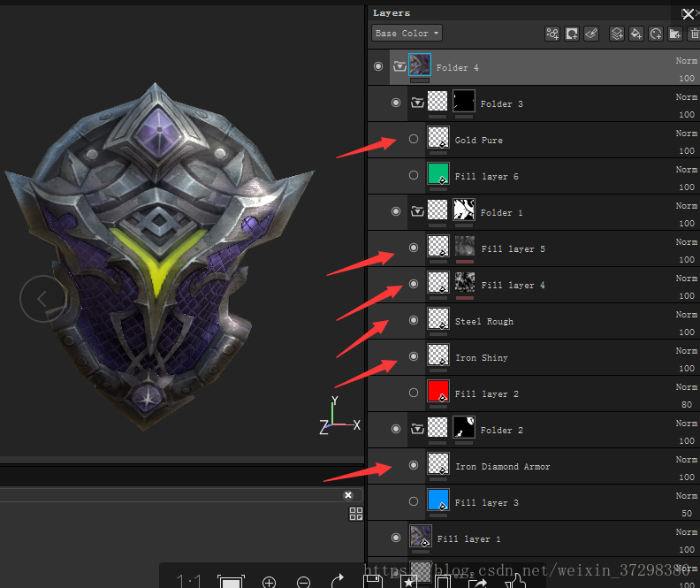The image size is (700, 588).
Task: Open the Base Color channel dropdown
Action: pyautogui.click(x=407, y=33)
